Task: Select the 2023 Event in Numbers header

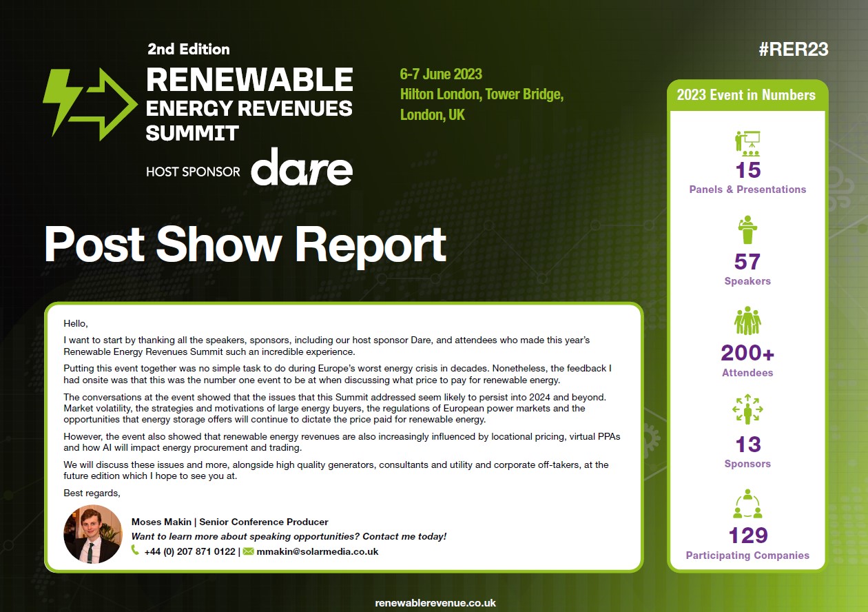Action: click(x=747, y=94)
